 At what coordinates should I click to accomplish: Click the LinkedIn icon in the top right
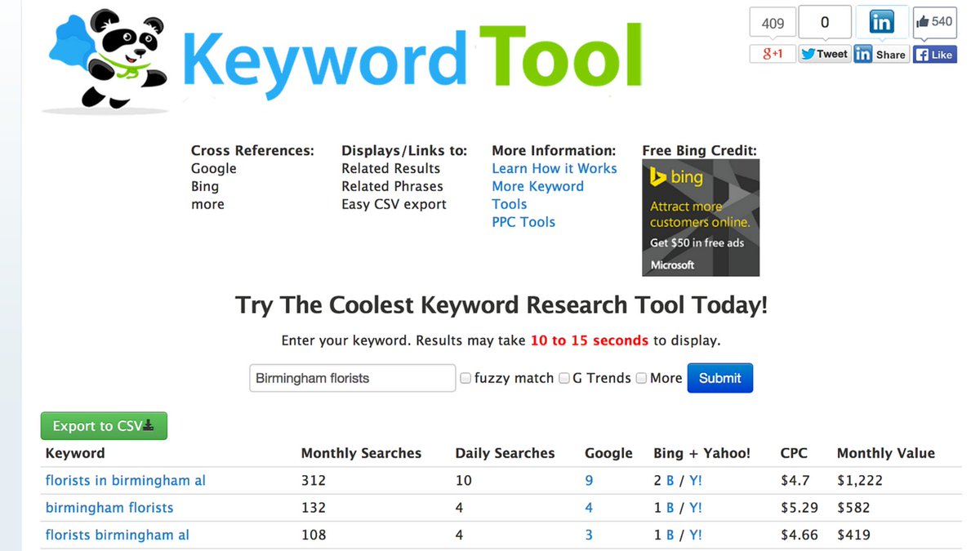(x=882, y=22)
